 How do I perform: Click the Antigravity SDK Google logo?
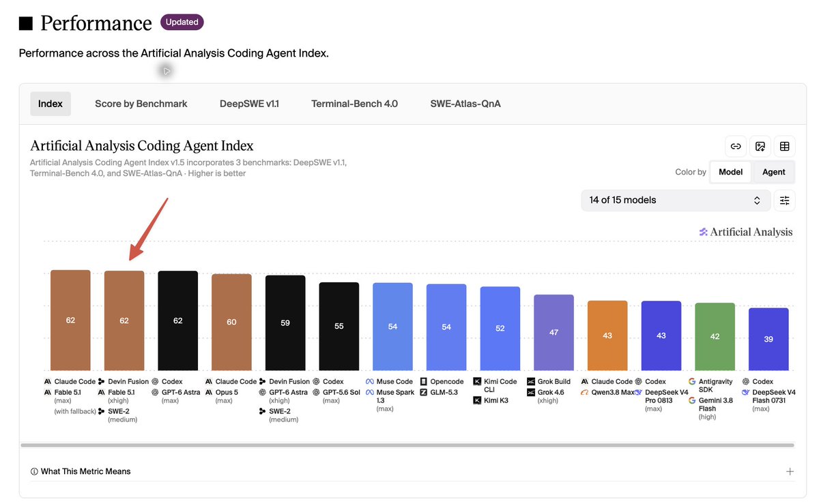pos(692,382)
